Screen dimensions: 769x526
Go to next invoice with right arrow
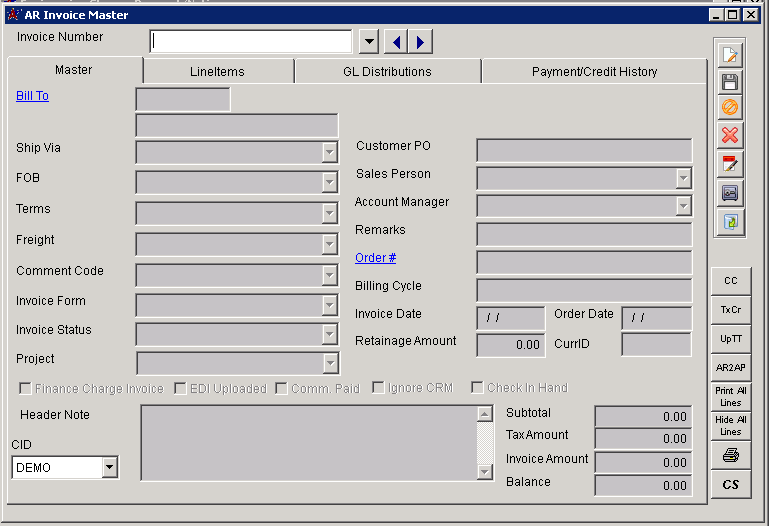(420, 41)
